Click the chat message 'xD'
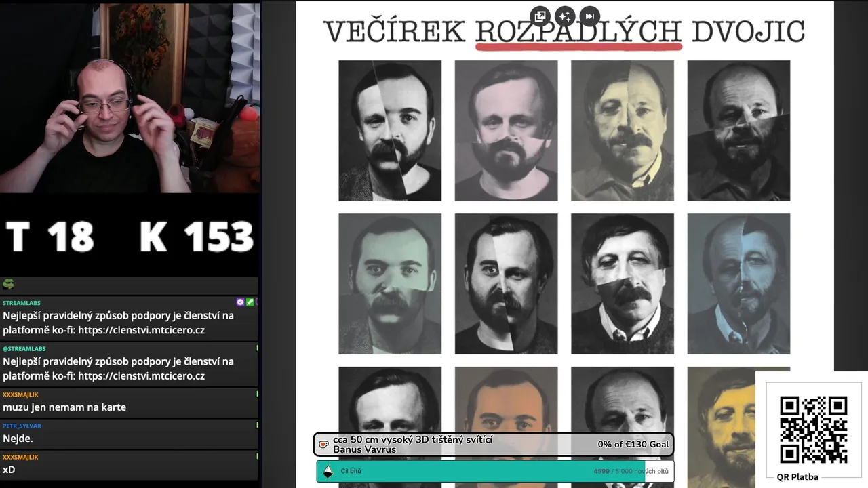Screen dimensions: 868x488 tap(9, 470)
